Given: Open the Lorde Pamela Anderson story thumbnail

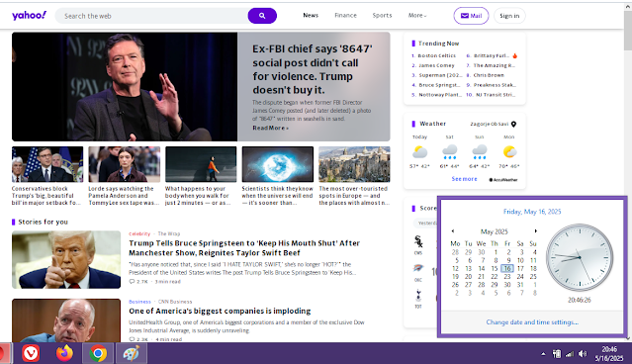Looking at the screenshot, I should tap(125, 164).
